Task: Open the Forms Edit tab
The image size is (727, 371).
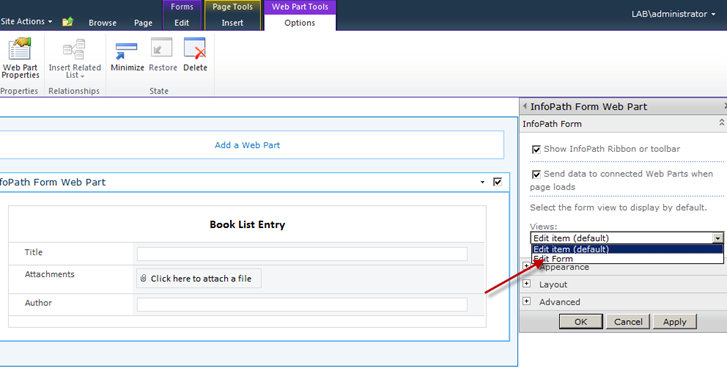Action: 182,23
